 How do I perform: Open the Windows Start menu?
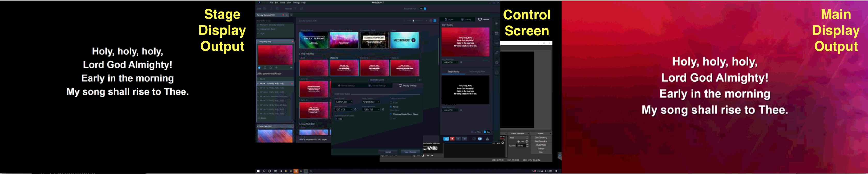point(258,171)
